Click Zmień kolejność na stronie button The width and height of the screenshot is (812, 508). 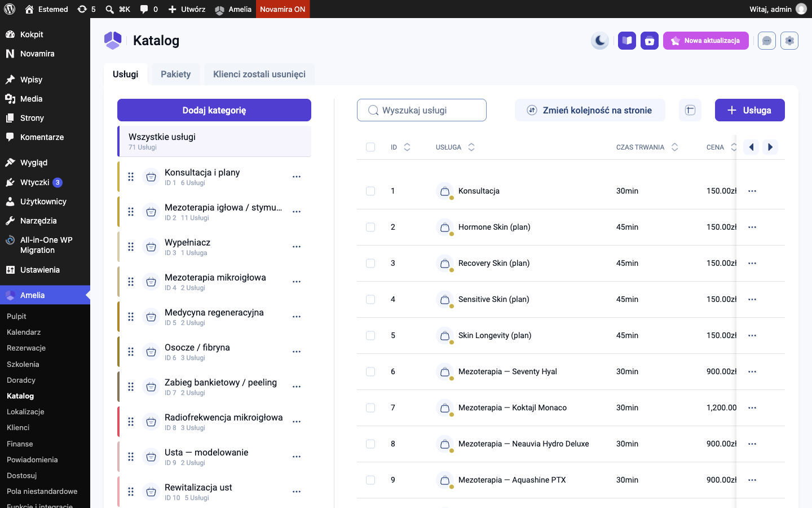tap(590, 110)
